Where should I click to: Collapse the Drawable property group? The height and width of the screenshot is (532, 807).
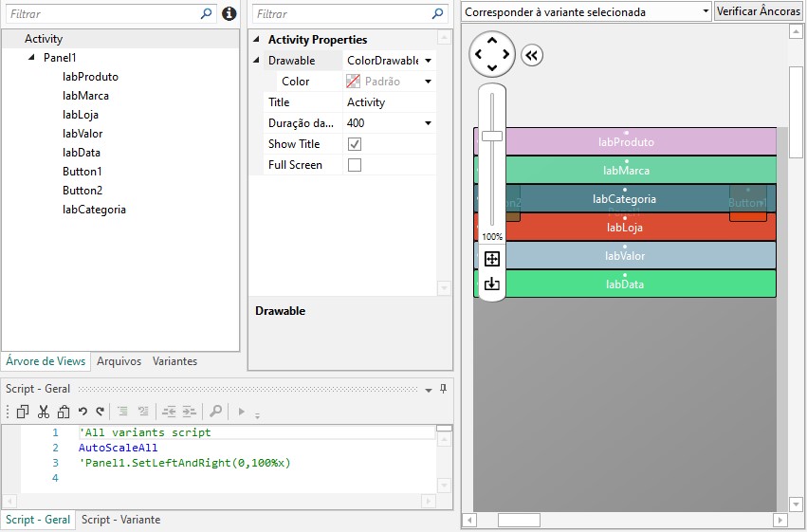point(256,60)
